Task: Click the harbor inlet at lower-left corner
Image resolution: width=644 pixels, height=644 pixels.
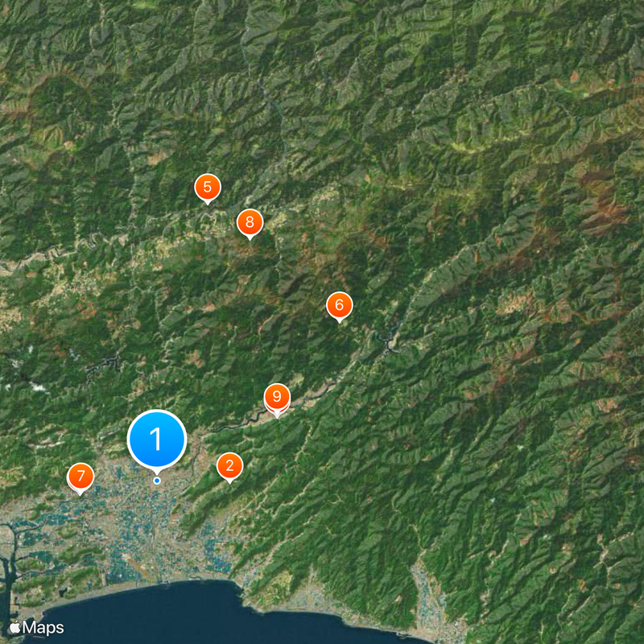Action: click(9, 567)
